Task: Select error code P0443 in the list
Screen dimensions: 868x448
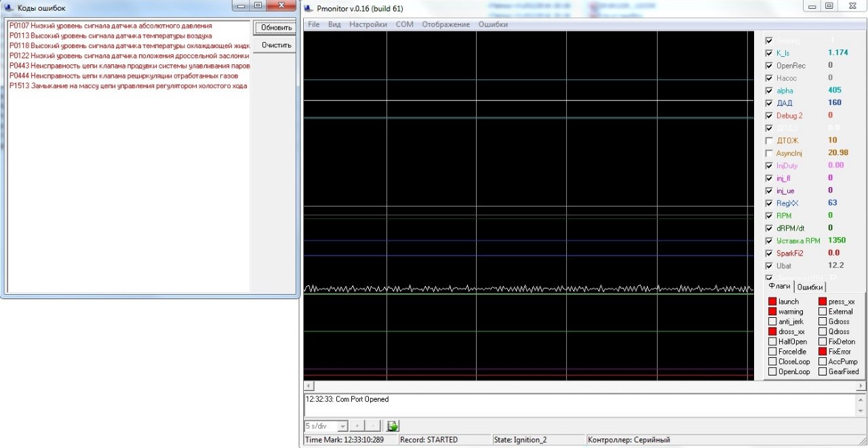Action: click(129, 66)
